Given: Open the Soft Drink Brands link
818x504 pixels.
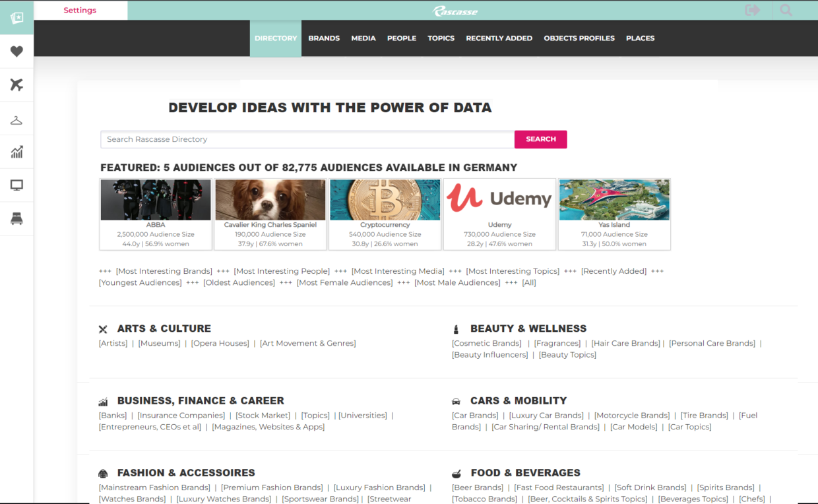Looking at the screenshot, I should (x=650, y=488).
